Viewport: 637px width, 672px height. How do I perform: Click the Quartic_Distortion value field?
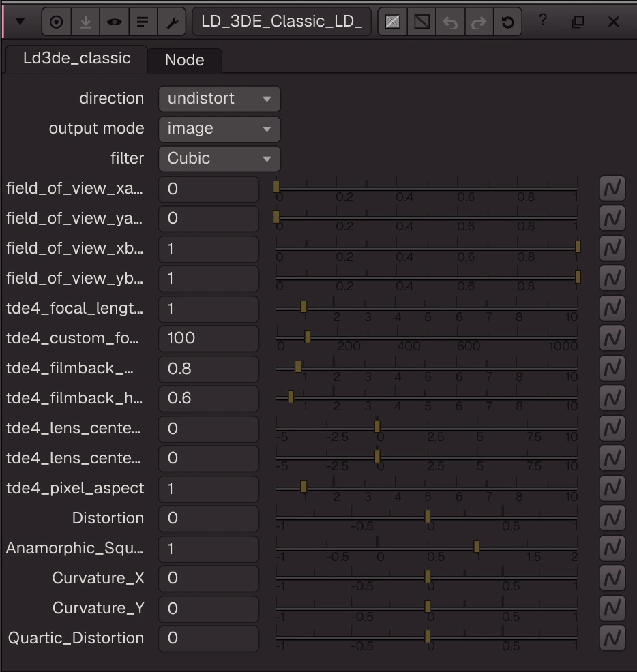click(x=209, y=639)
